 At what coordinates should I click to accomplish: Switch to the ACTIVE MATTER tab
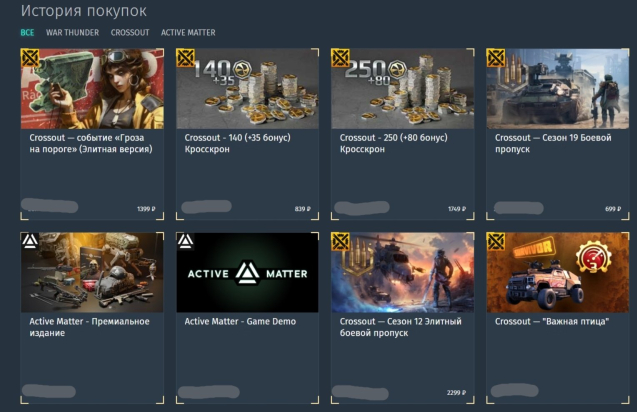[188, 33]
